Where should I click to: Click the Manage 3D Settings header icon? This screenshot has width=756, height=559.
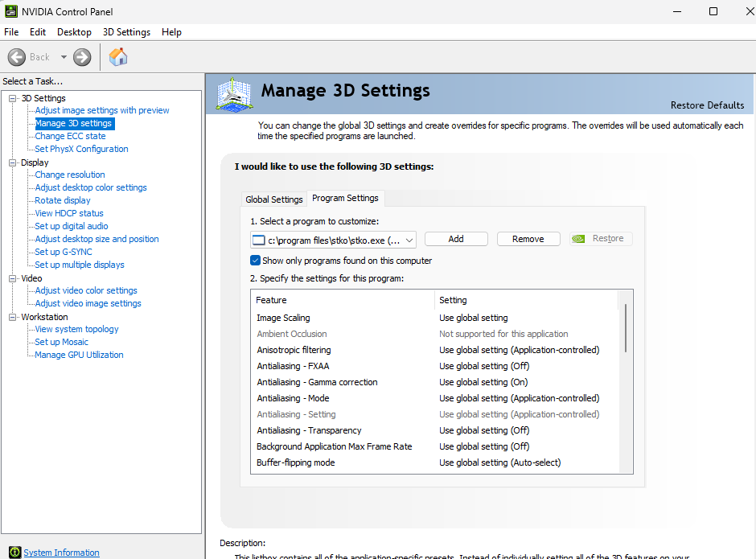234,95
